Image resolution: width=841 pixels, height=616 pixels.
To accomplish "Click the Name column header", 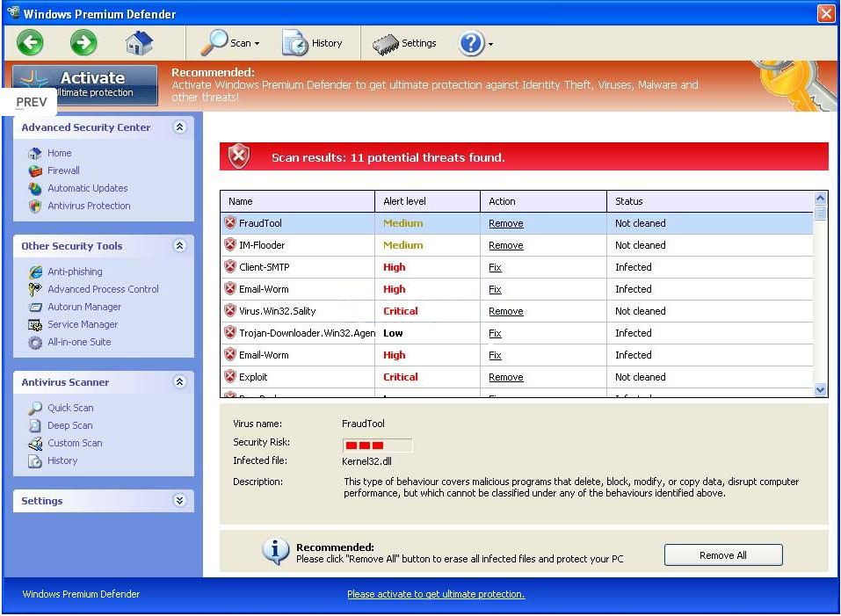I will pos(297,201).
